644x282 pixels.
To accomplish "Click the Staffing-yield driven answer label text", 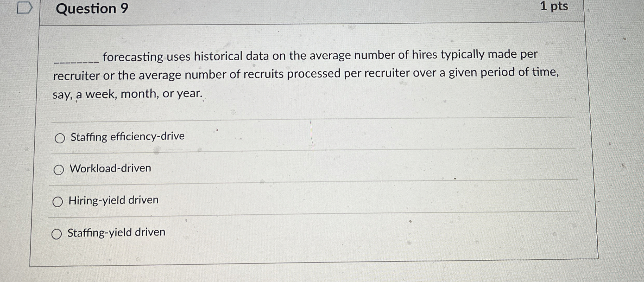I will tap(116, 233).
